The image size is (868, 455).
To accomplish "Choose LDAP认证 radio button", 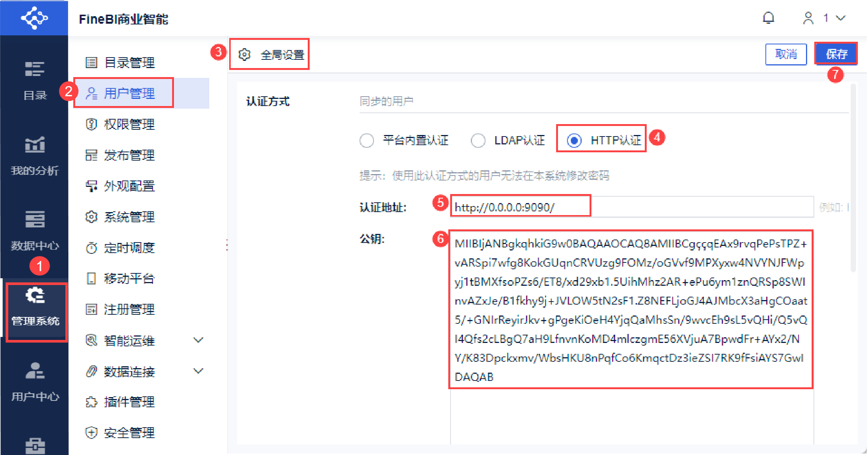I will point(478,141).
